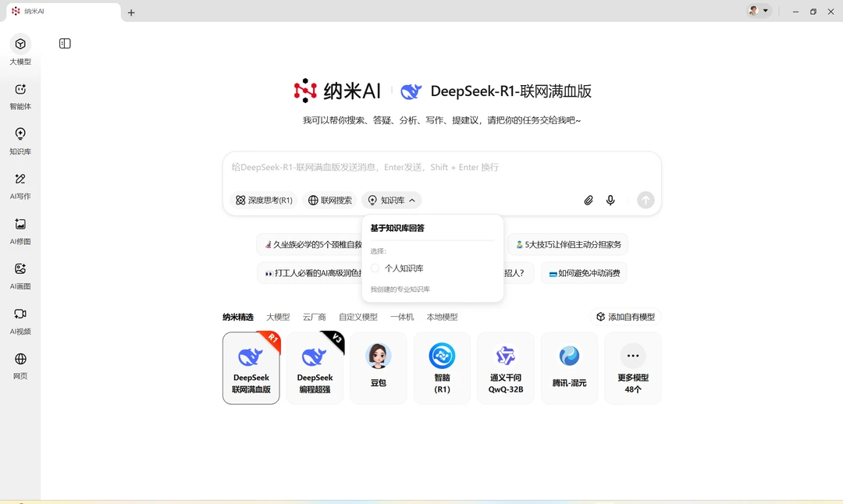This screenshot has width=843, height=504.
Task: Open the AI画图 tool in sidebar
Action: click(x=20, y=275)
